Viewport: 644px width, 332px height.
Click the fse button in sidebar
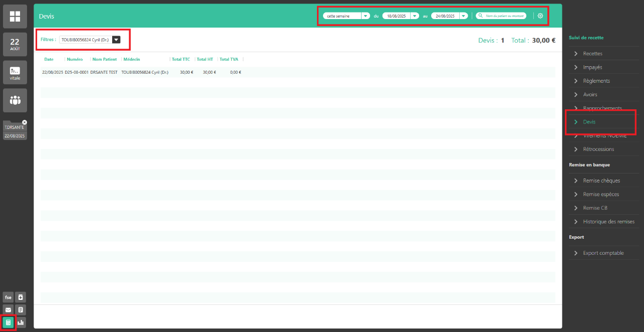coord(8,297)
